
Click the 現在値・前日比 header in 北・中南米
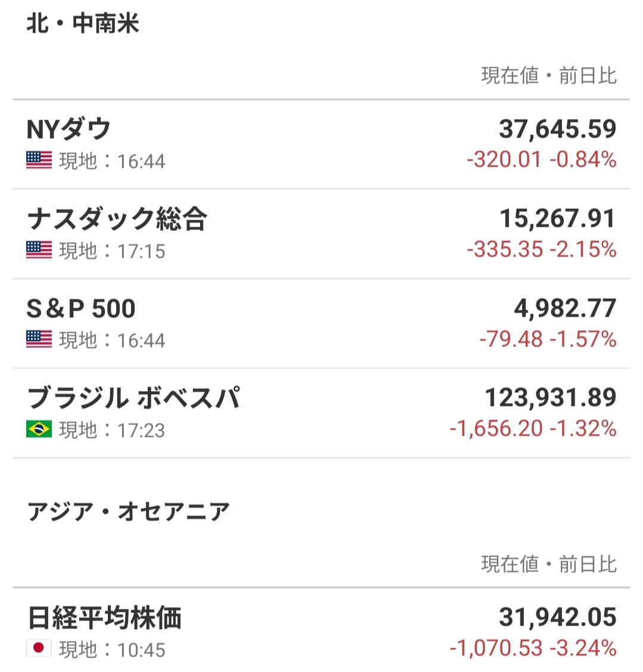point(549,76)
